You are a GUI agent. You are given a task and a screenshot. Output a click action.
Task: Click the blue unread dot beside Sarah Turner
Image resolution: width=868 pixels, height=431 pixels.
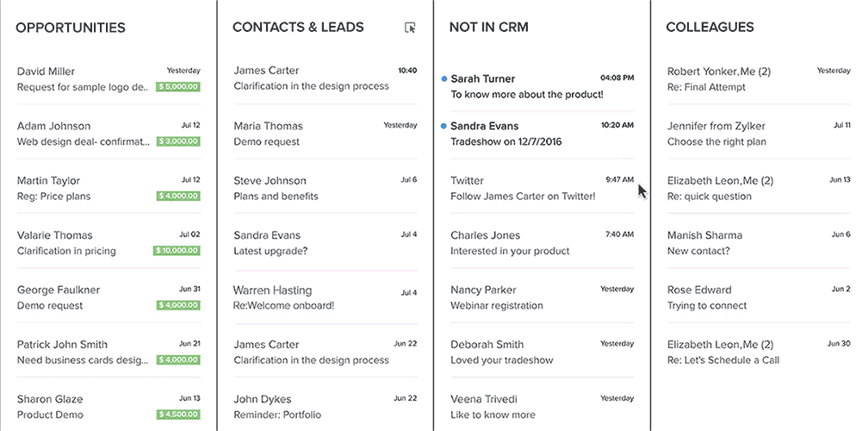tap(443, 78)
